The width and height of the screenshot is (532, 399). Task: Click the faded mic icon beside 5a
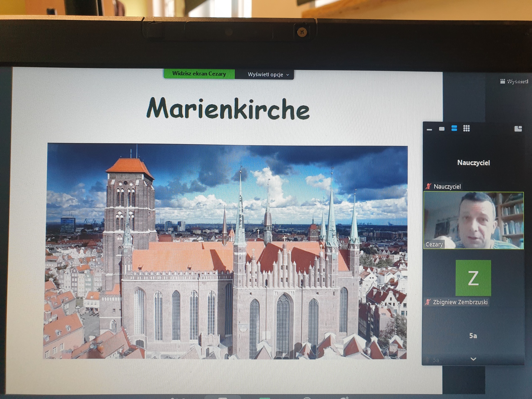[x=428, y=360]
